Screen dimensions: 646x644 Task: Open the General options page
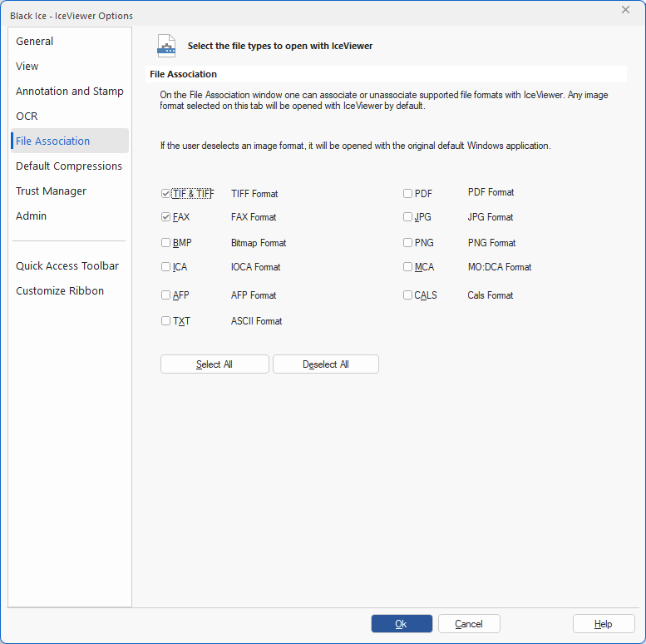pyautogui.click(x=70, y=42)
